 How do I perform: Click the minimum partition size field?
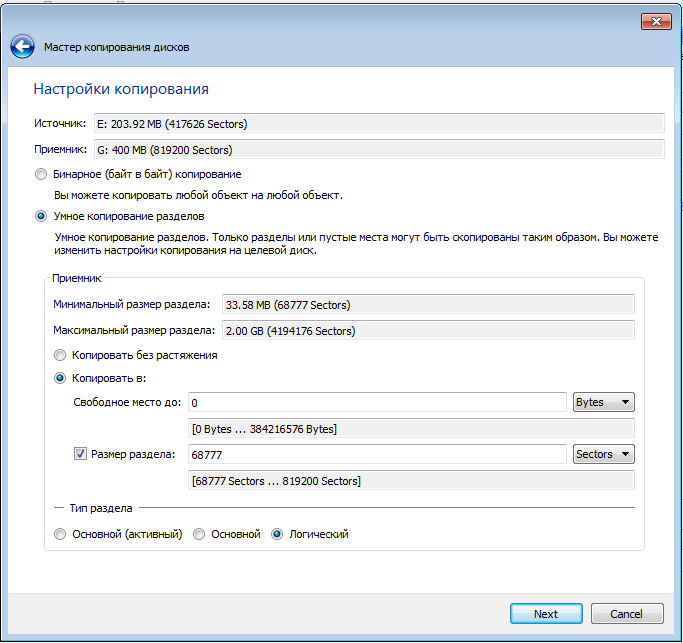(x=428, y=305)
